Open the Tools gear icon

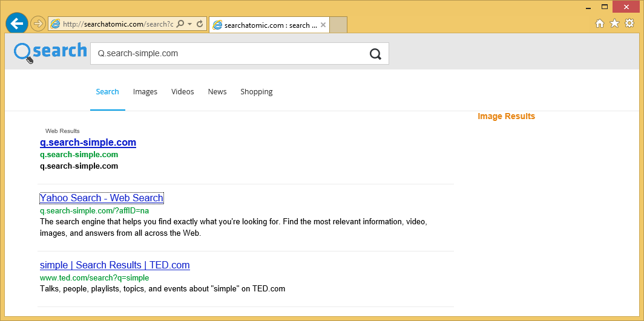pyautogui.click(x=629, y=24)
